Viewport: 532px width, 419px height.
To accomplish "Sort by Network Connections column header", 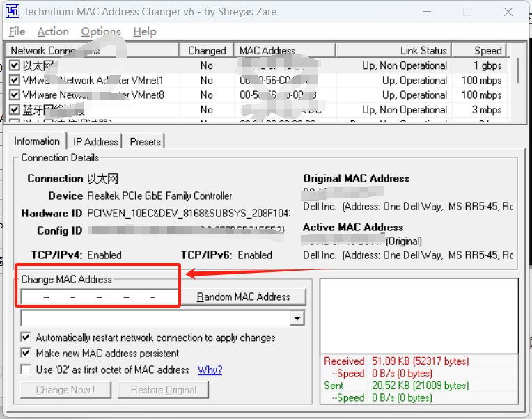I will pos(92,51).
